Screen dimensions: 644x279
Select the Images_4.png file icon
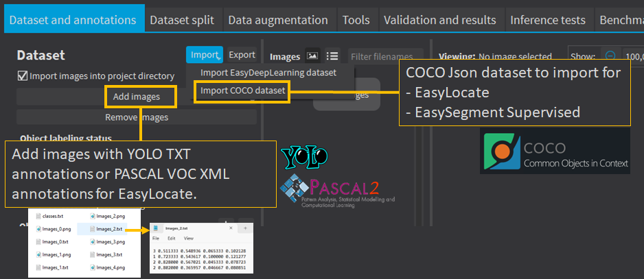(93, 267)
